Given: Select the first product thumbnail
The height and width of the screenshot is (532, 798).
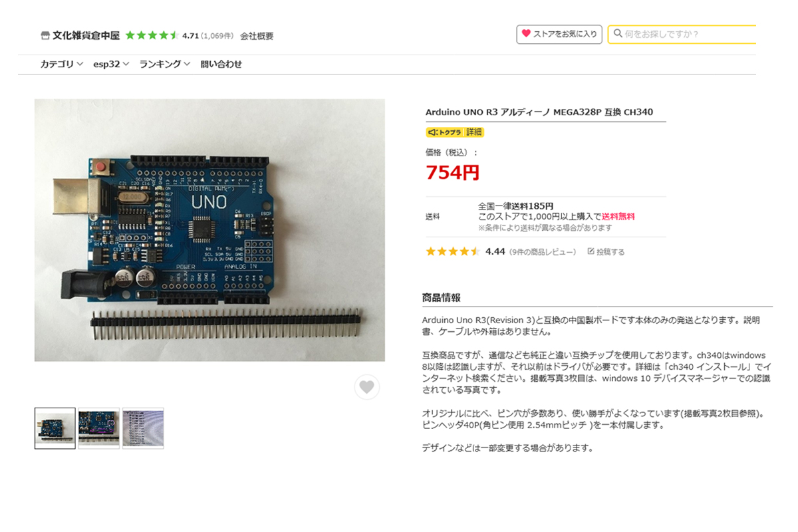Looking at the screenshot, I should point(55,428).
